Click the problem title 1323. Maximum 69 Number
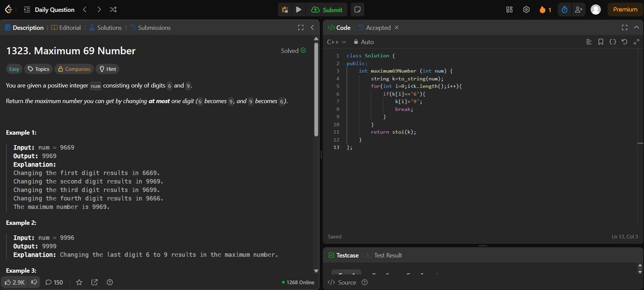This screenshot has width=644, height=290. 70,51
